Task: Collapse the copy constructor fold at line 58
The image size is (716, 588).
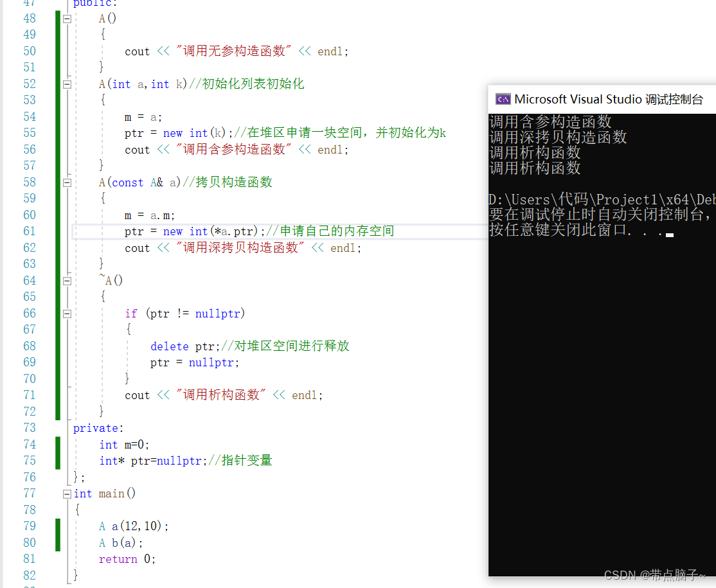Action: click(x=67, y=183)
